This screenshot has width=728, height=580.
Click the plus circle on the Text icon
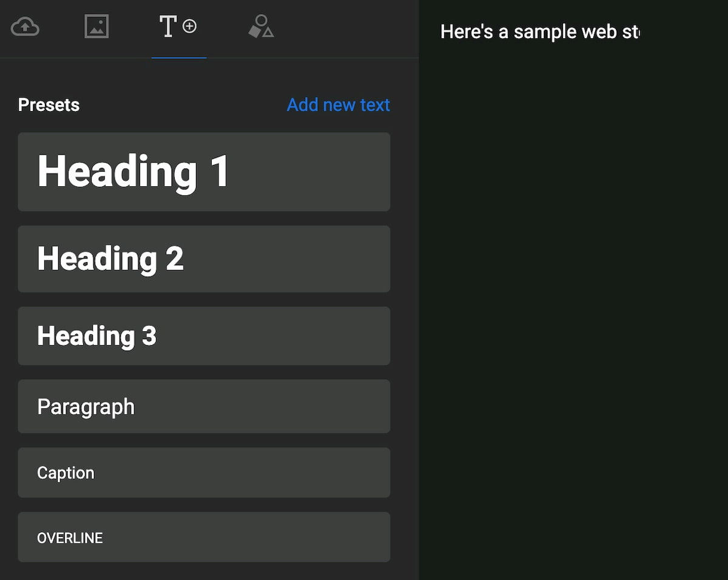190,27
